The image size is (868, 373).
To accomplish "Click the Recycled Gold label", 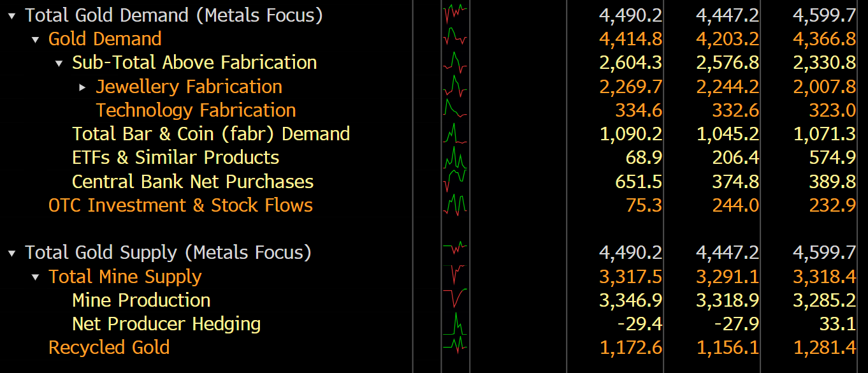I will [x=109, y=347].
